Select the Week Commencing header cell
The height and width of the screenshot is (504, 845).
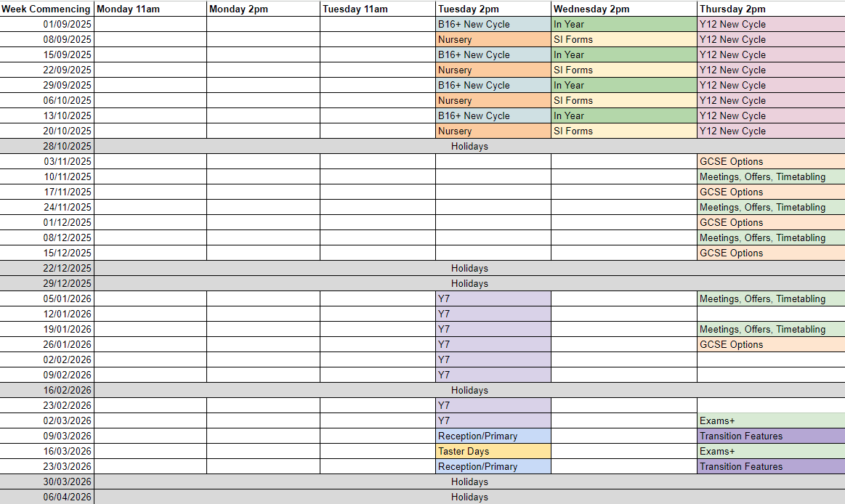(47, 9)
